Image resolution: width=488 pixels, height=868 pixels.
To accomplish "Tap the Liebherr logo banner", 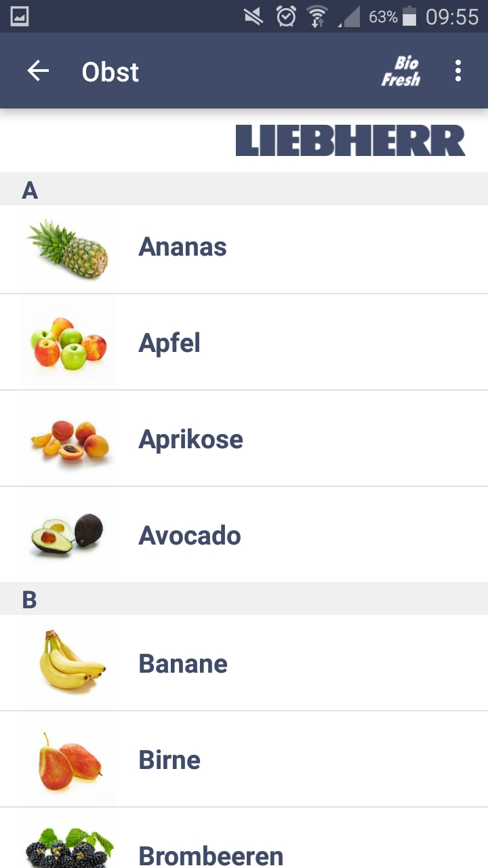I will coord(350,140).
